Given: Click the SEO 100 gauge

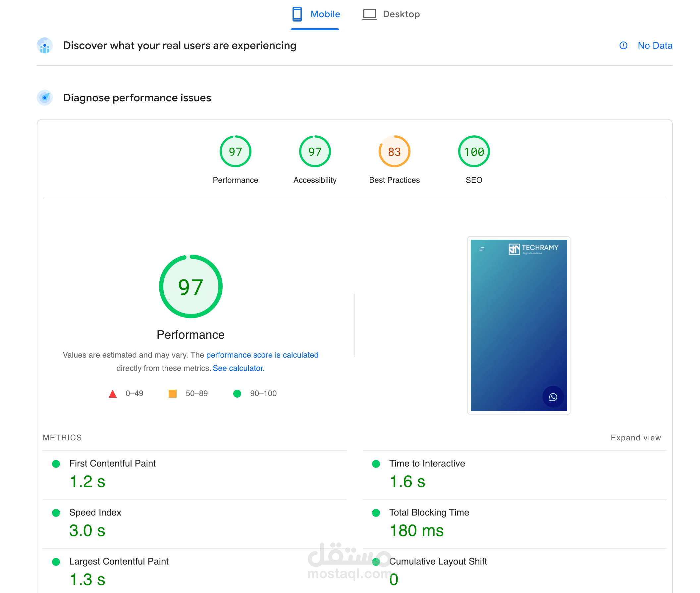Looking at the screenshot, I should pyautogui.click(x=473, y=152).
